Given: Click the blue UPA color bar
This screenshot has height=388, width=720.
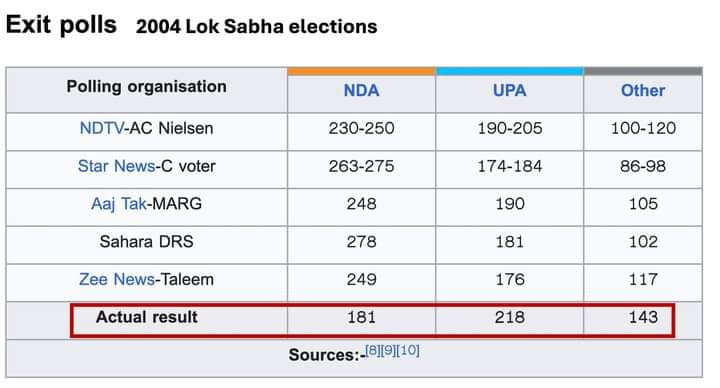Looking at the screenshot, I should pos(510,71).
